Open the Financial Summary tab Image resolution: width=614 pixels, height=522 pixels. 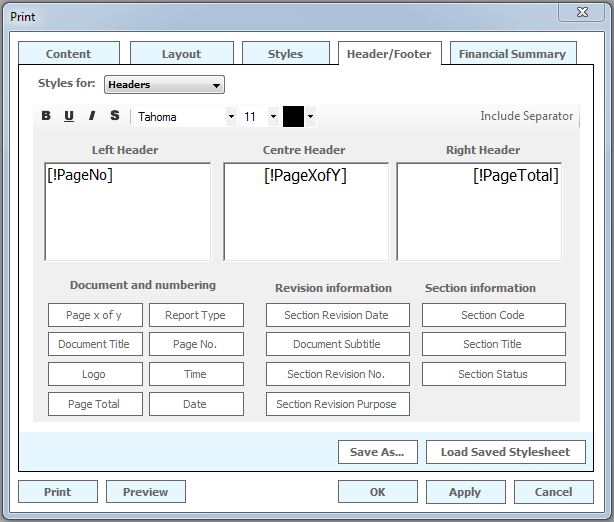(x=513, y=53)
